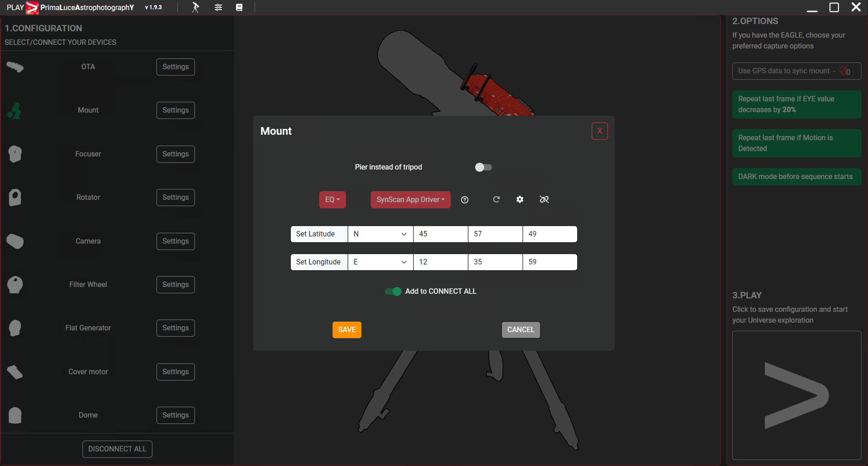Image resolution: width=868 pixels, height=466 pixels.
Task: Click the telescope icon in the top toolbar
Action: tap(195, 7)
